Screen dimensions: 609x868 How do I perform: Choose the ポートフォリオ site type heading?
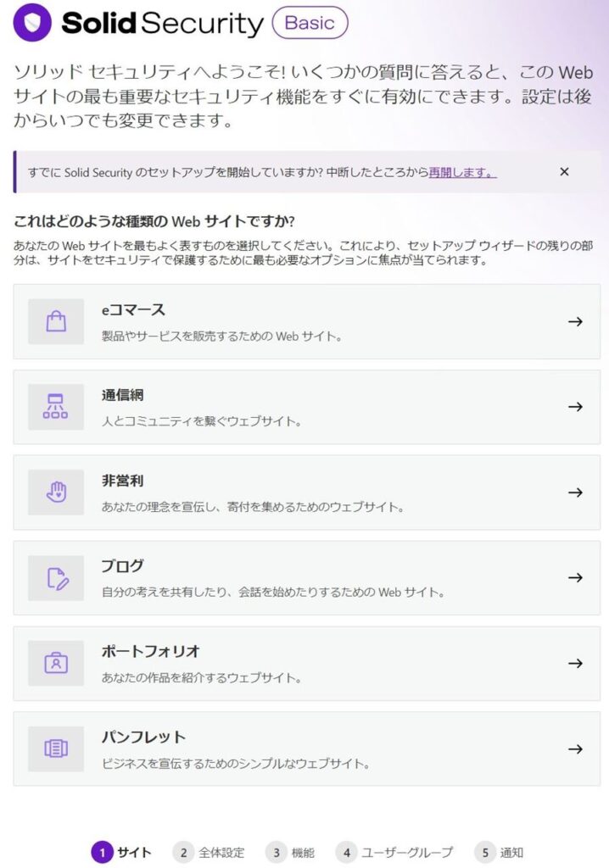[151, 652]
